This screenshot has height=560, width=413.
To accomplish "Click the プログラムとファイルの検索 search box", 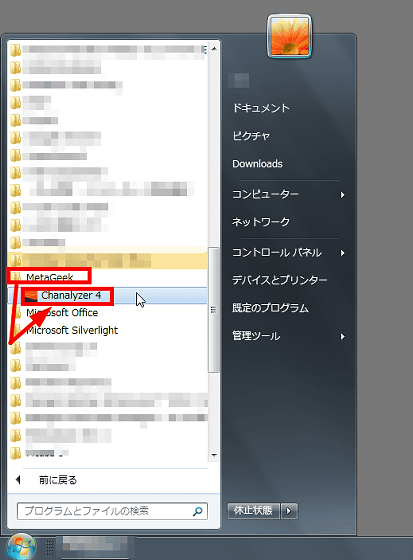I will click(112, 511).
